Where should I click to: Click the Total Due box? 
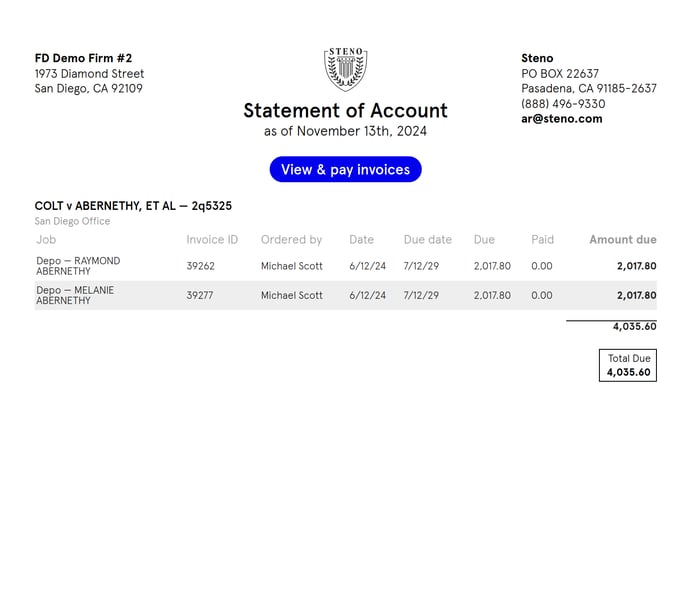pos(628,365)
